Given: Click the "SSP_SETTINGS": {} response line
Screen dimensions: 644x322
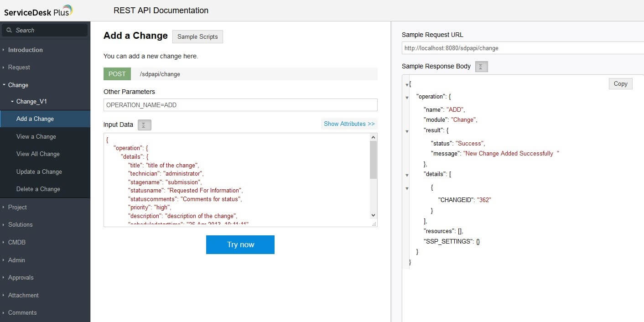Looking at the screenshot, I should click(x=452, y=241).
